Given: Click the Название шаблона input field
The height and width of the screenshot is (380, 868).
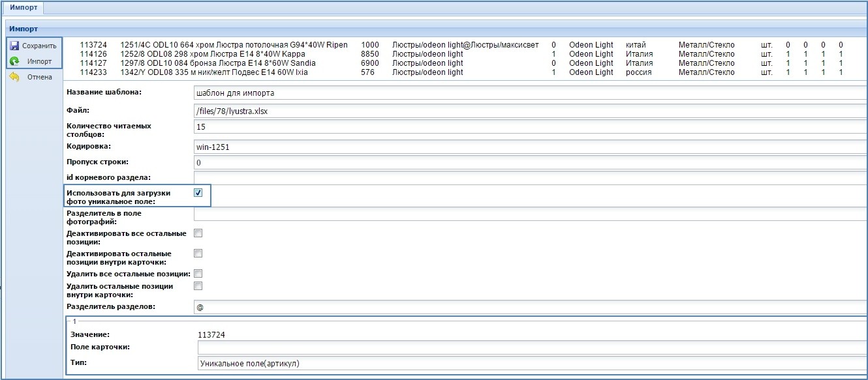Looking at the screenshot, I should (530, 93).
